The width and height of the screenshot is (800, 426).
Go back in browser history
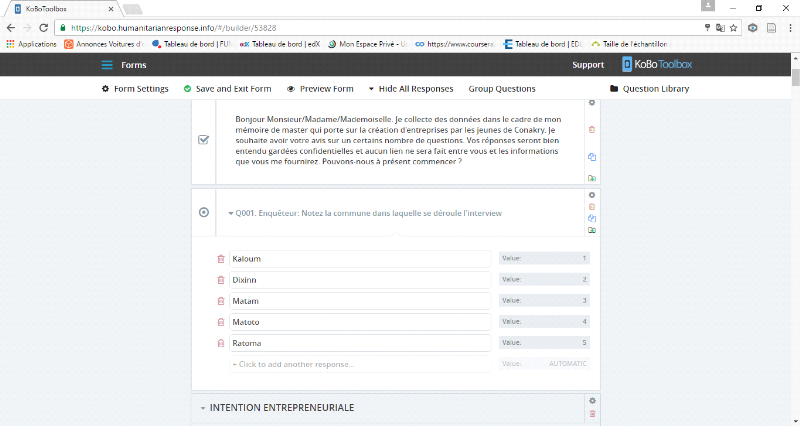tap(11, 28)
